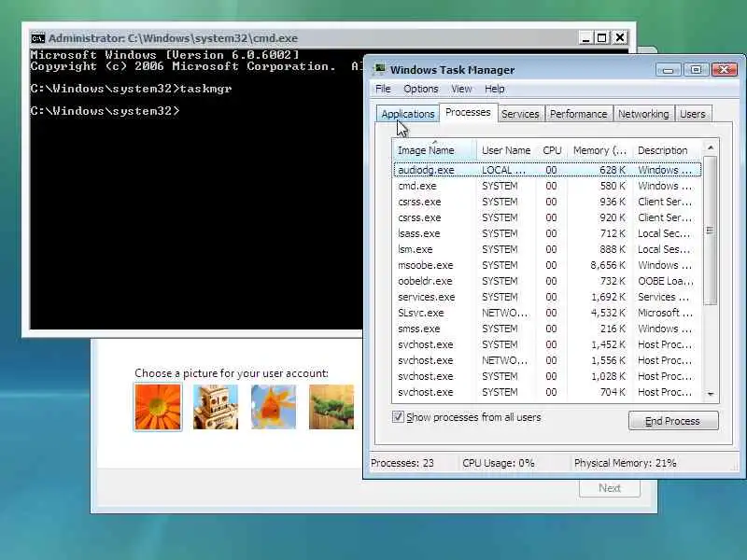The width and height of the screenshot is (747, 560).
Task: Click the process list scroll up arrow
Action: click(x=711, y=148)
